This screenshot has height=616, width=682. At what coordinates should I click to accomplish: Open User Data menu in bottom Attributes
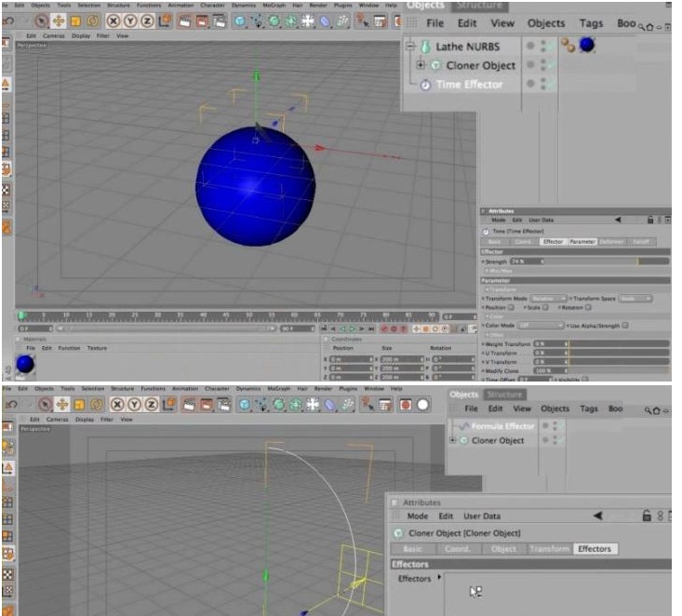[x=482, y=516]
